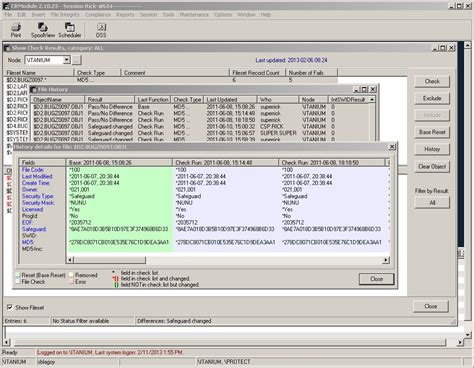This screenshot has width=474, height=368.
Task: Click the Clear Object button
Action: click(x=432, y=166)
